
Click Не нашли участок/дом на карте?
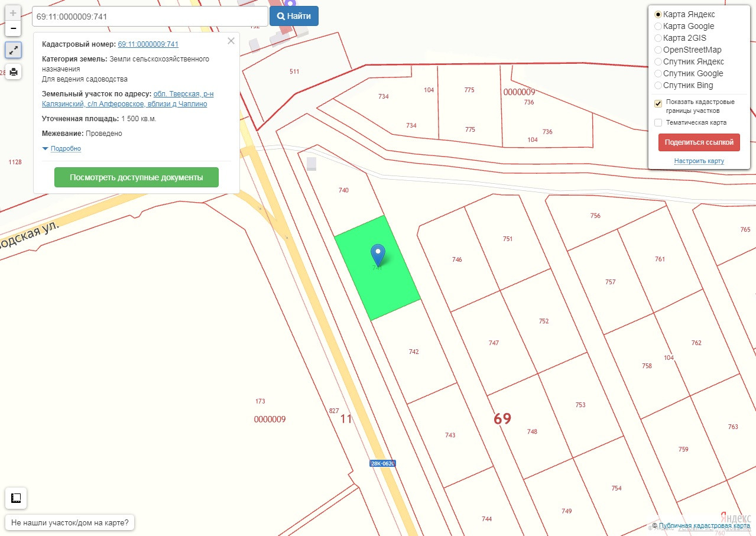pyautogui.click(x=70, y=522)
